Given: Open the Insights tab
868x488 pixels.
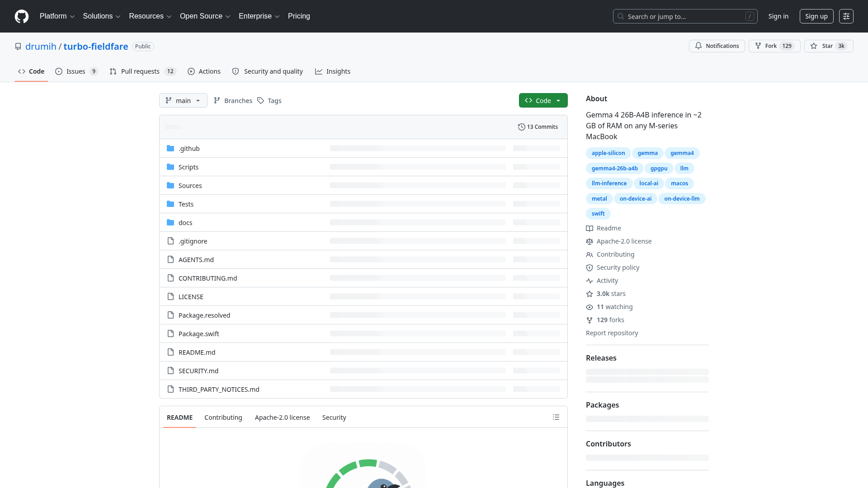Looking at the screenshot, I should click(333, 71).
